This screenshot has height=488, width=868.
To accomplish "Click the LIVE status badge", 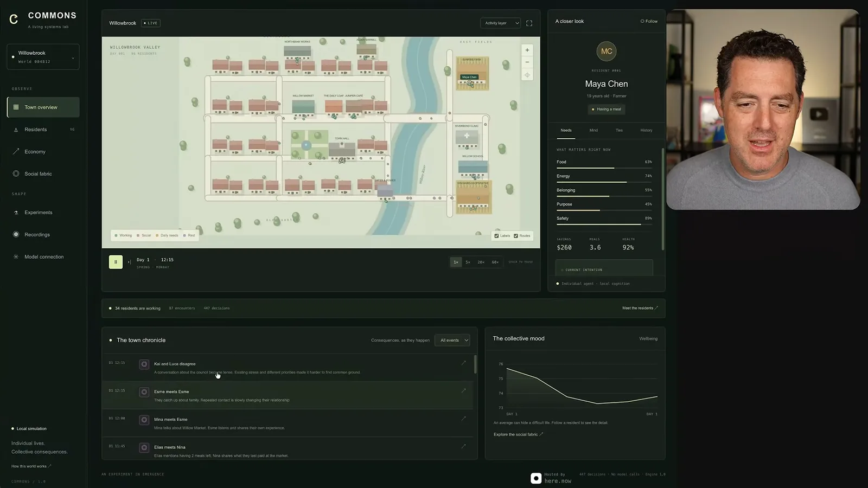I will point(151,23).
